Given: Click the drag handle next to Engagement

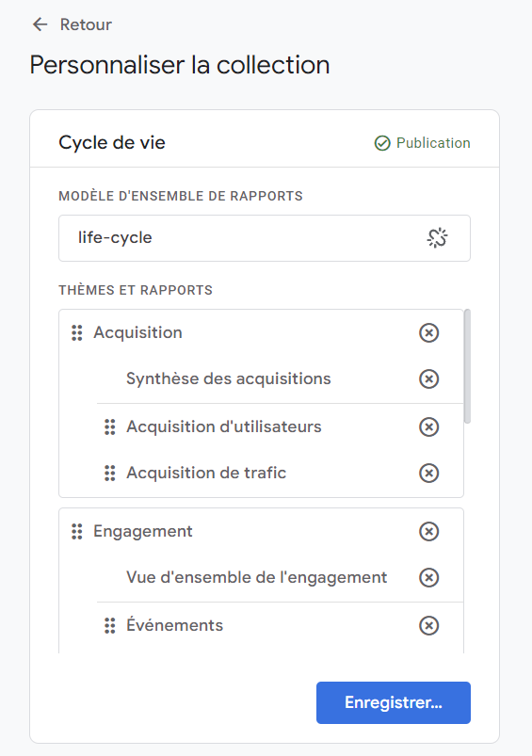Looking at the screenshot, I should 76,531.
